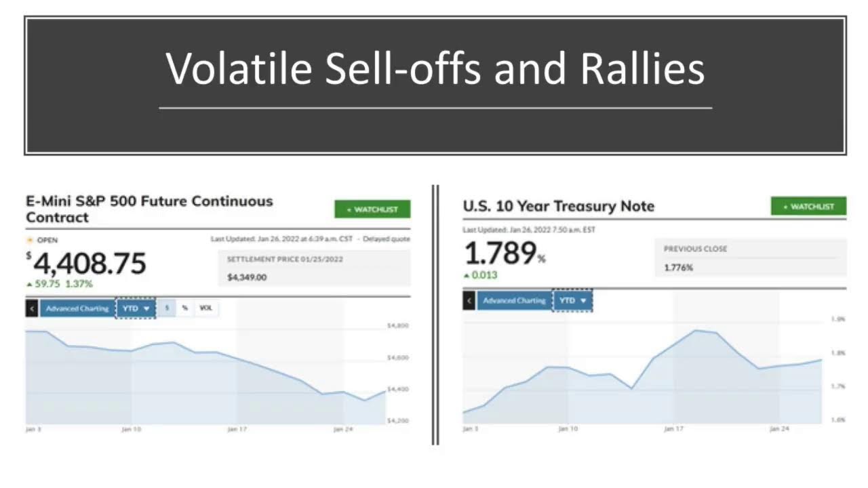Toggle dollar display mode on the S&P chart
Screen dimensions: 868x488
(166, 308)
